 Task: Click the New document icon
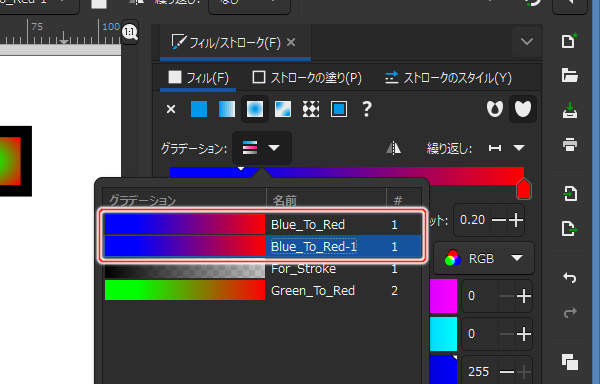tap(569, 41)
